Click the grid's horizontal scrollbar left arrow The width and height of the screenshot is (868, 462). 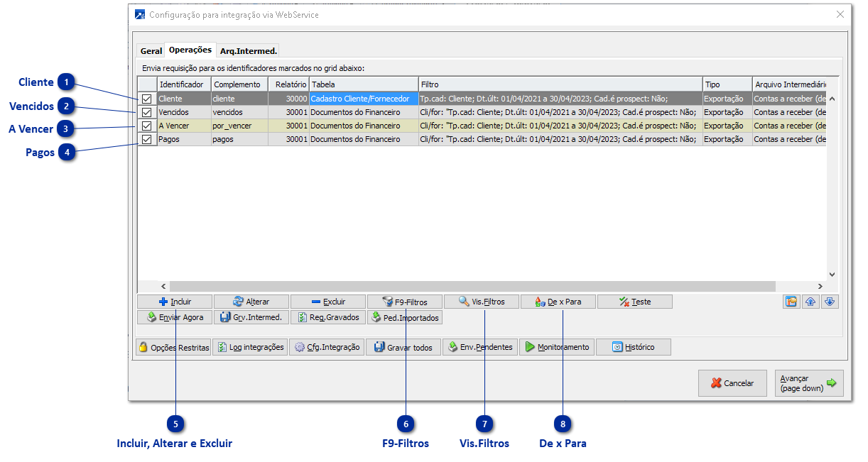click(163, 286)
